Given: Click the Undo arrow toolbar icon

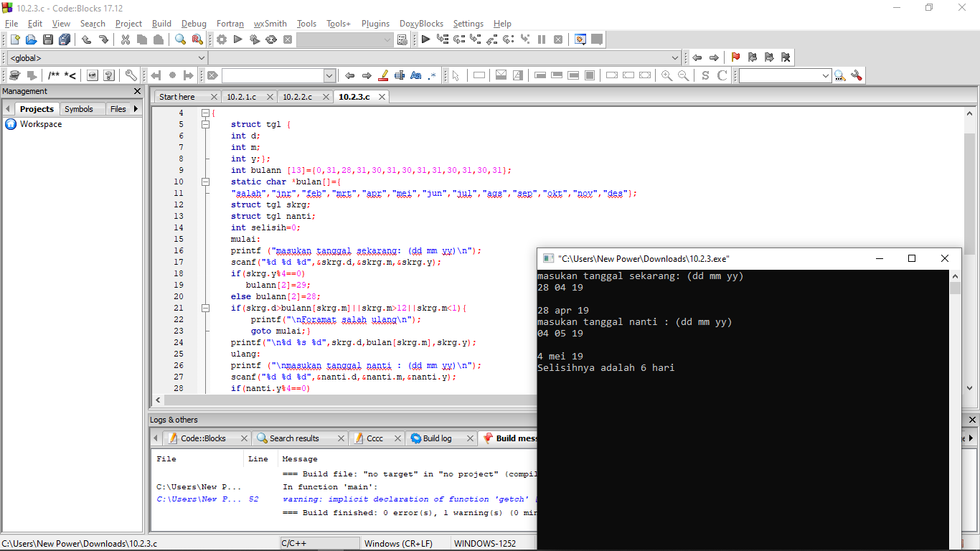Looking at the screenshot, I should pyautogui.click(x=86, y=39).
